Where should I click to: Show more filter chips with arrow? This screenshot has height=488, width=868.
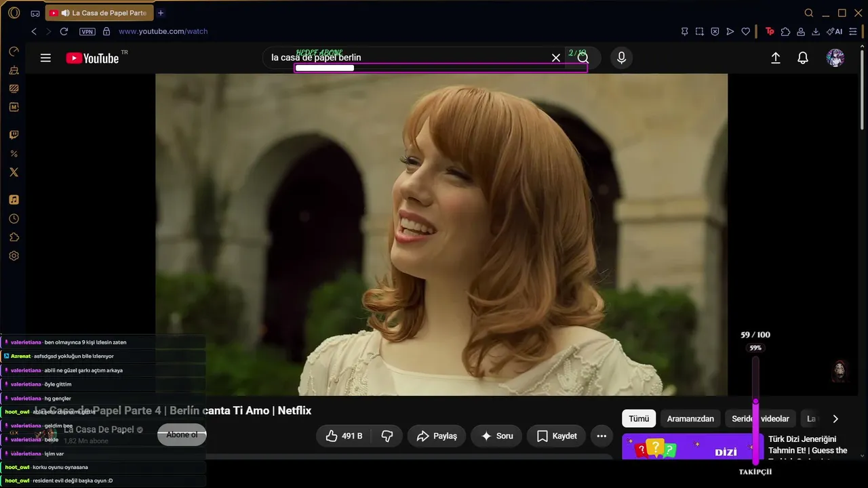(835, 419)
